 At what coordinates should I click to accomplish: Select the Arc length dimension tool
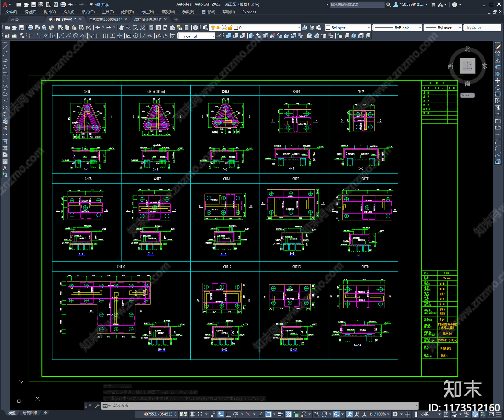coord(45,36)
